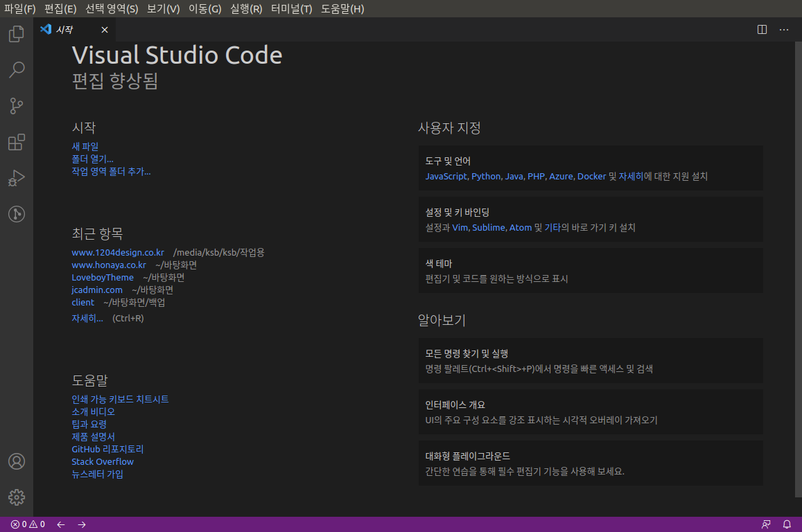The image size is (802, 532).
Task: Click the 새 파일 link
Action: pyautogui.click(x=85, y=147)
